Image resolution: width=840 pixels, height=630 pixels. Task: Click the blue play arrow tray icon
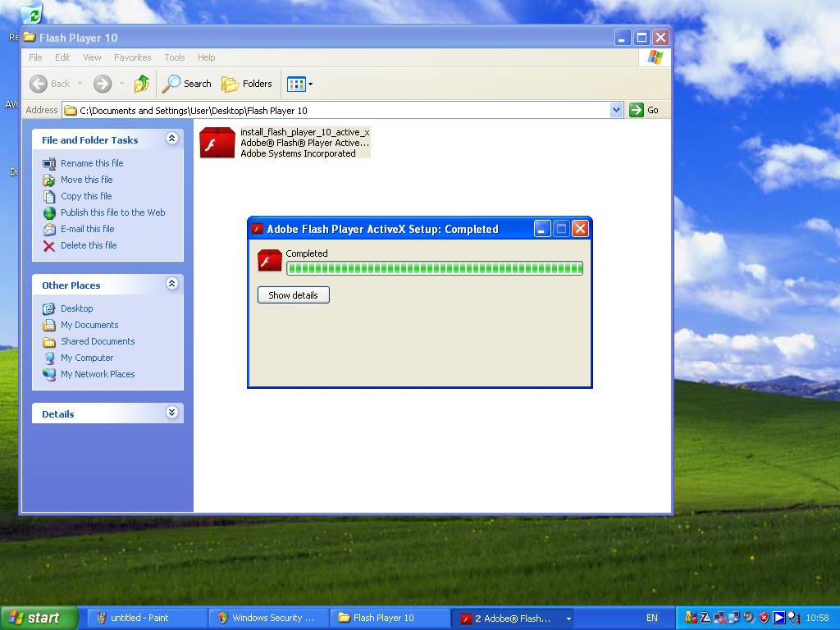coord(779,618)
